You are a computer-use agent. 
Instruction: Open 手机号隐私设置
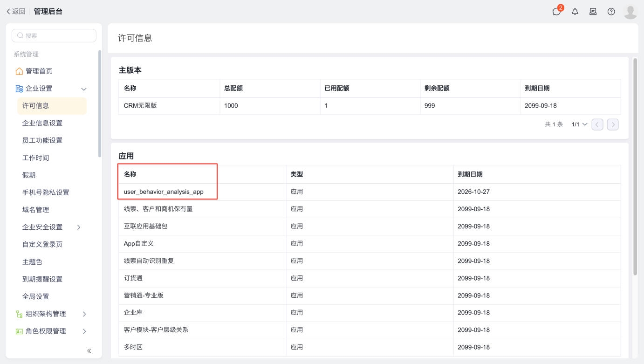46,192
